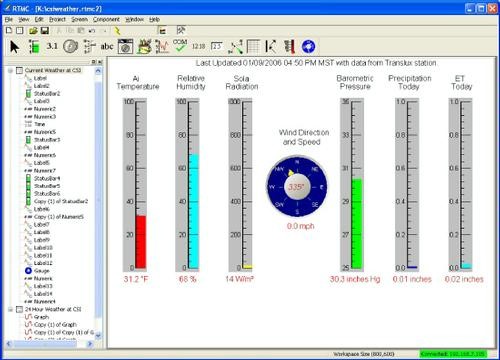The height and width of the screenshot is (360, 500).
Task: Click the open folder icon
Action: 33,31
